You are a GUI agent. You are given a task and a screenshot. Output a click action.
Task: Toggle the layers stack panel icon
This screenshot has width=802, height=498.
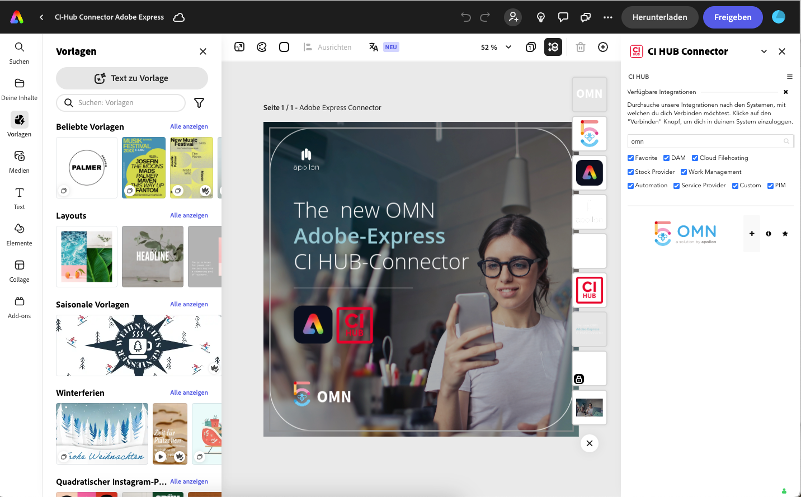tap(553, 47)
